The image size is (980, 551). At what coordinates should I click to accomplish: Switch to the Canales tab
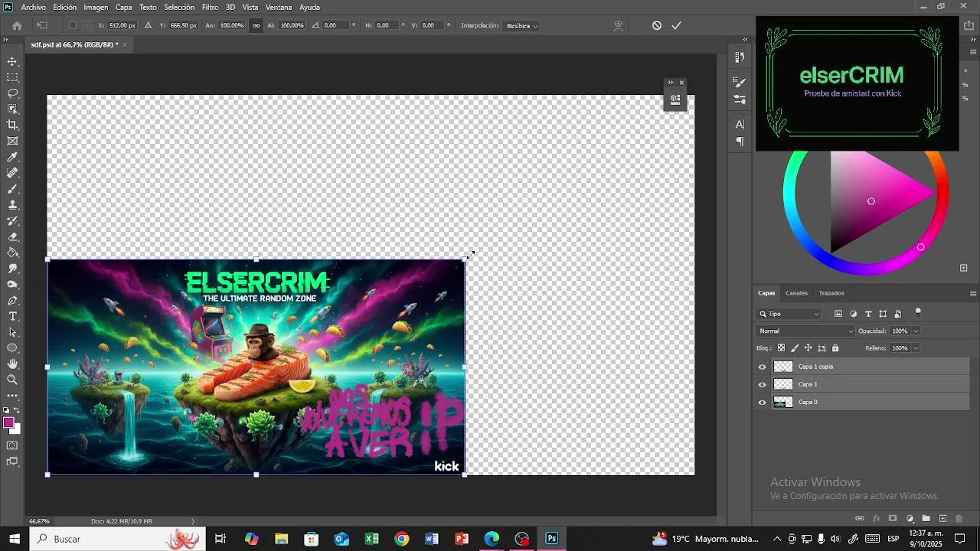[x=796, y=293]
